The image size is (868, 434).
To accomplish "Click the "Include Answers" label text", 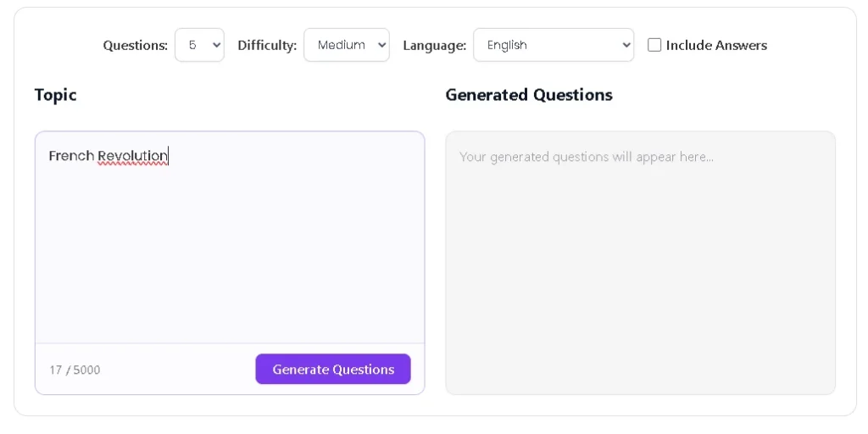I will pyautogui.click(x=716, y=45).
